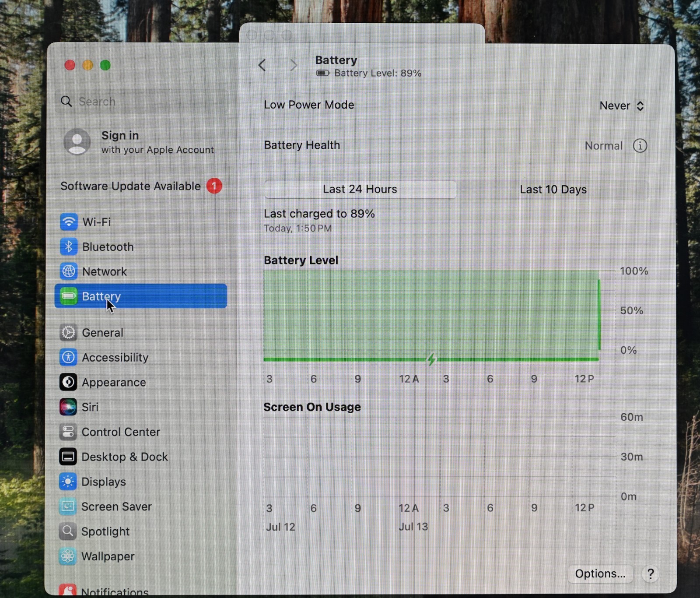The height and width of the screenshot is (598, 700).
Task: Click the 'Last charged to 89%' text
Action: point(319,214)
